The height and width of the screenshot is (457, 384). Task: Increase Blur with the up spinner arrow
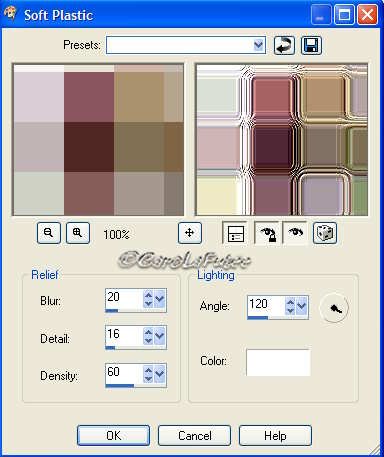click(148, 295)
